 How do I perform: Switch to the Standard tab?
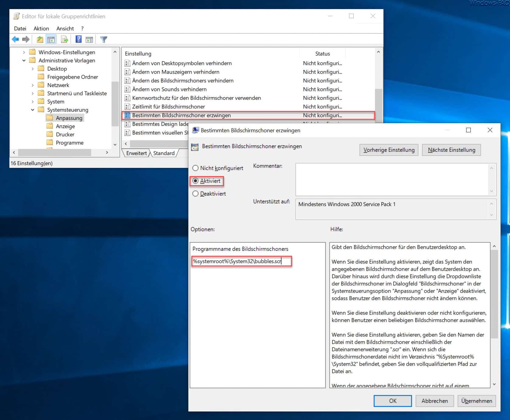point(164,153)
